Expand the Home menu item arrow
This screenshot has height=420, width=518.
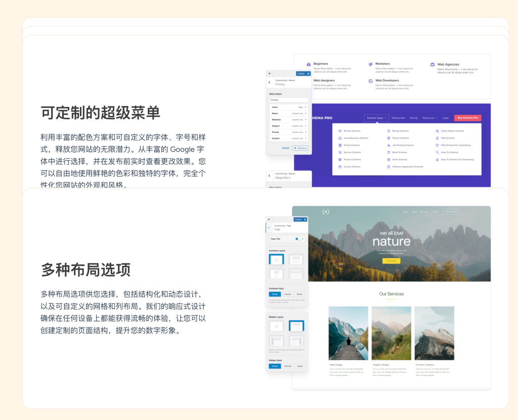[306, 107]
